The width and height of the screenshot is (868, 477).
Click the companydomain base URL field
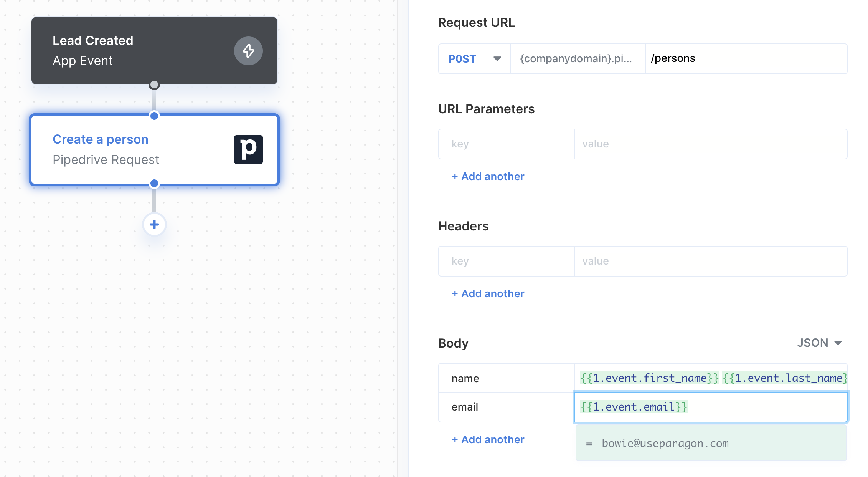pos(578,59)
